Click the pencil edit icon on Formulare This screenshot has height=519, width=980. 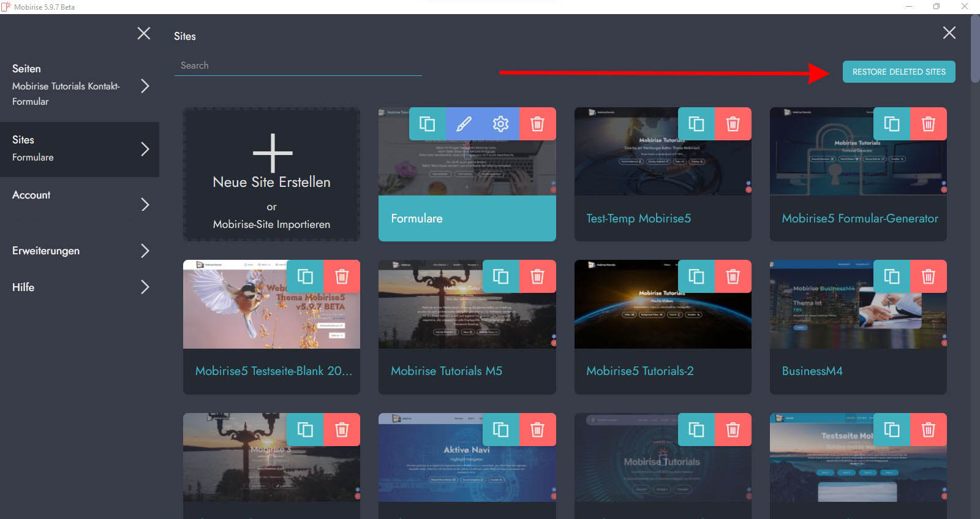[464, 124]
